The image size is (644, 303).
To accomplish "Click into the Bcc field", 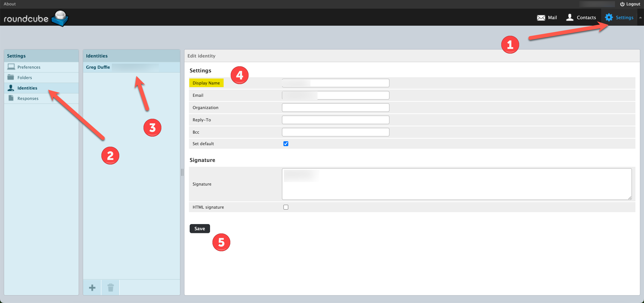I will point(335,132).
